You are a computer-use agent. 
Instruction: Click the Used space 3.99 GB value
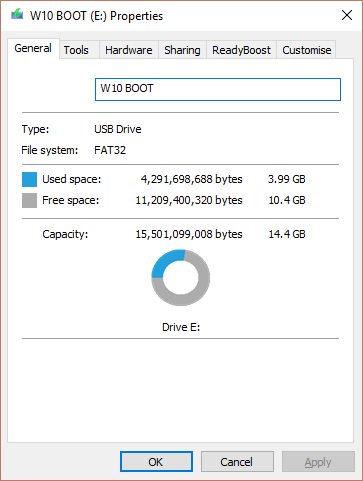point(287,179)
